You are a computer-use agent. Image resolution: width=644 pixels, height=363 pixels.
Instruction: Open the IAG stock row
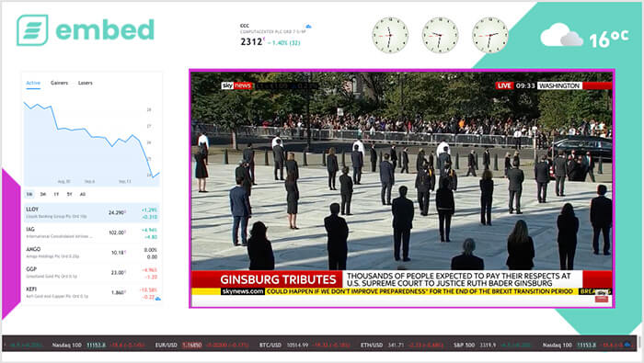(x=92, y=233)
